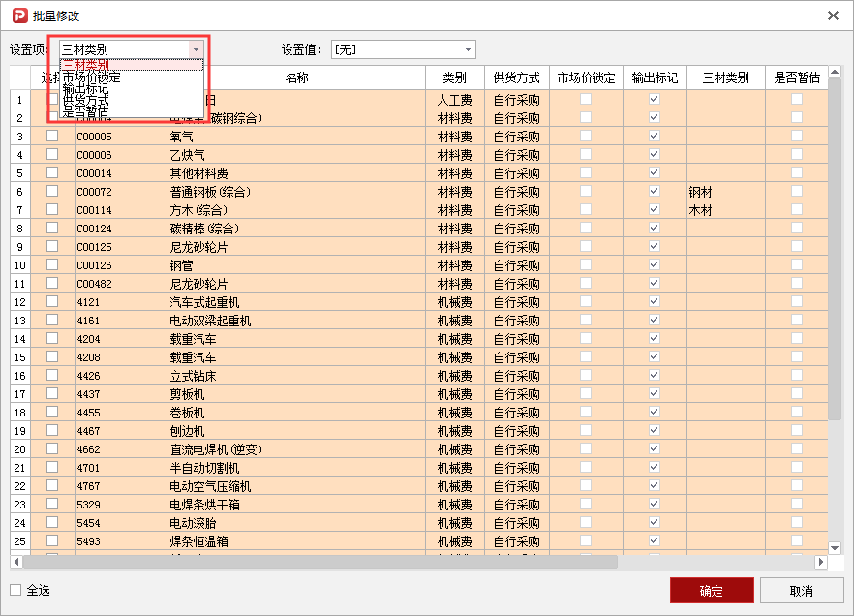Click the 三材类别 column header
The image size is (854, 616).
[x=724, y=77]
